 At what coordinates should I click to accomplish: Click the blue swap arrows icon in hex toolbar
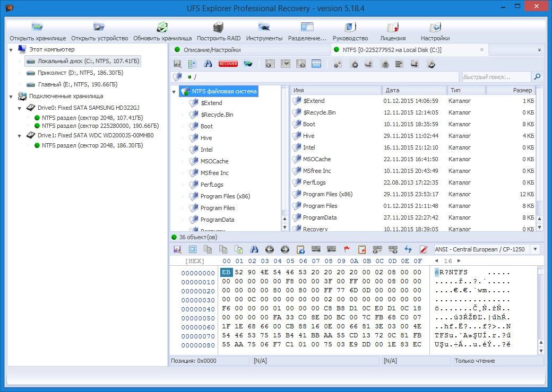click(x=408, y=249)
